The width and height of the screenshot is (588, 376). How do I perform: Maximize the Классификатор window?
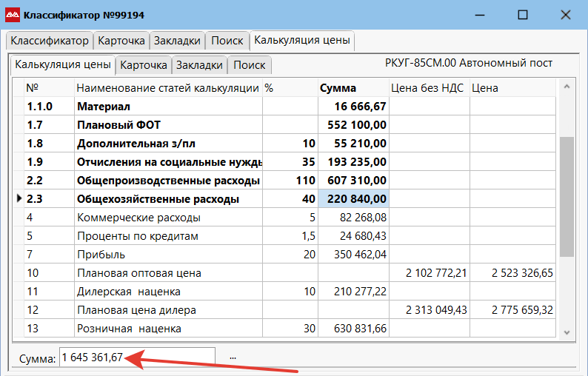tap(523, 15)
